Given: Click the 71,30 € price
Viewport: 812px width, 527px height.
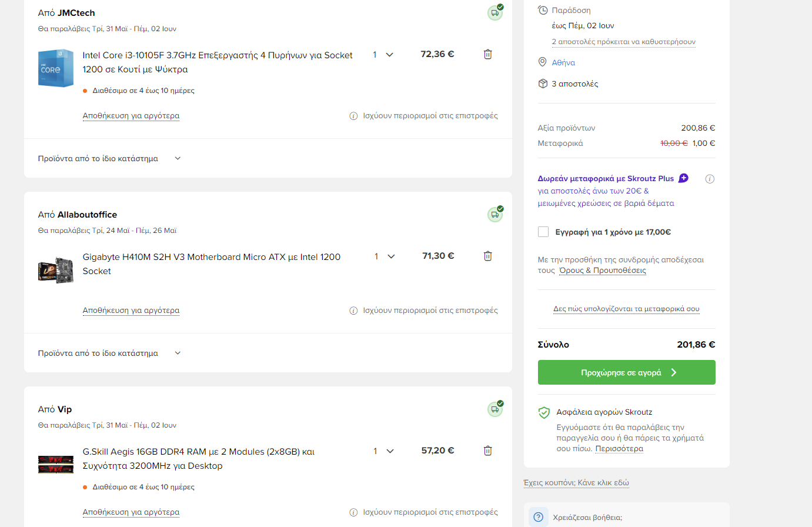Looking at the screenshot, I should point(438,256).
